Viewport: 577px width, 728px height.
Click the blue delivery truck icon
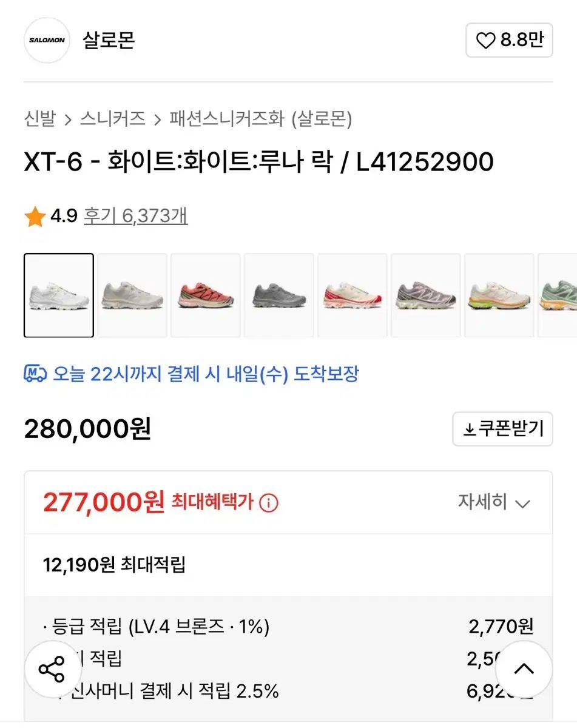pyautogui.click(x=35, y=374)
